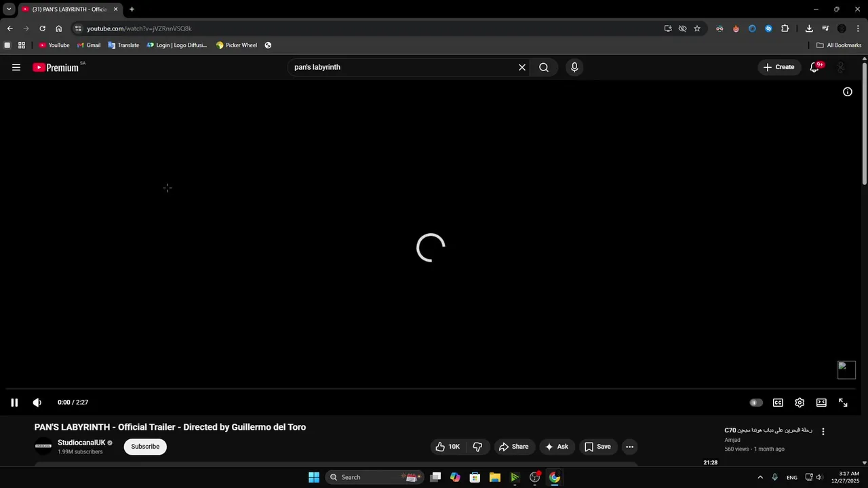
Task: Open the Windows Start menu
Action: tap(314, 477)
